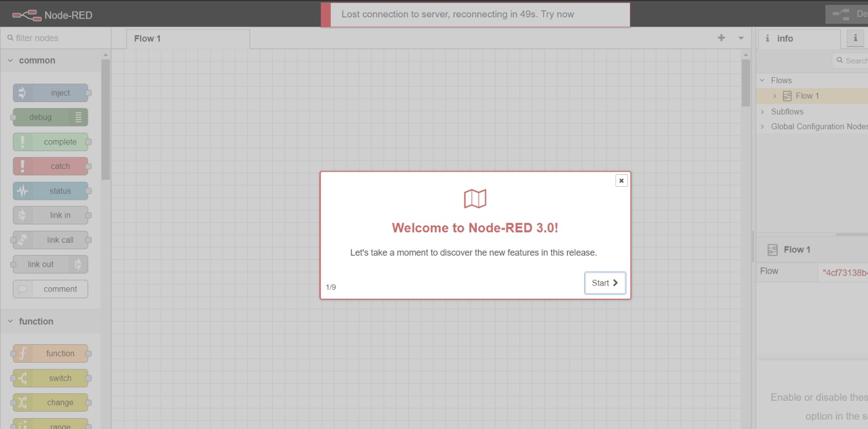This screenshot has width=868, height=429.
Task: Select the complete node in palette
Action: coord(50,142)
